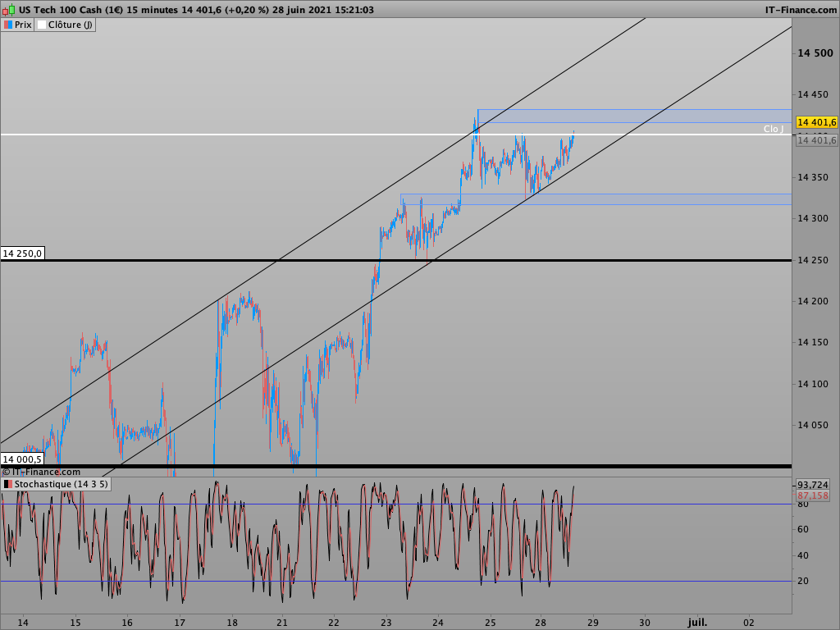Select the 14 250,0 horizontal line label

point(22,253)
